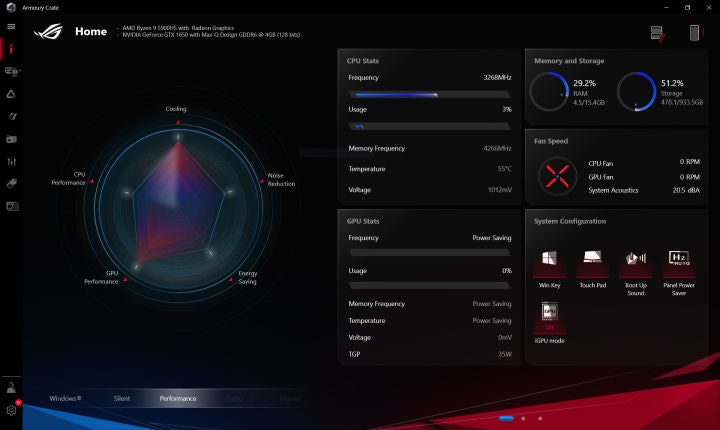This screenshot has width=720, height=430.
Task: Select the Home info icon in the sidebar
Action: [x=11, y=49]
